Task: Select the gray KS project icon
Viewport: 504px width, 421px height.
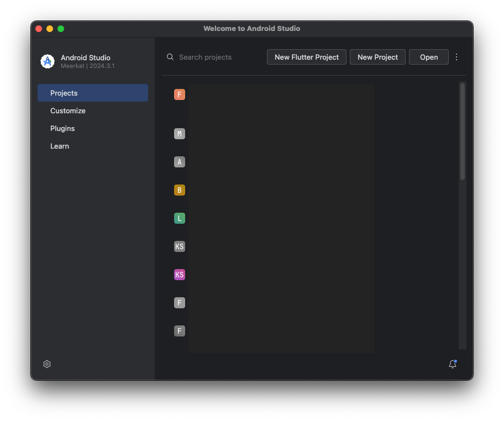Action: click(x=180, y=246)
